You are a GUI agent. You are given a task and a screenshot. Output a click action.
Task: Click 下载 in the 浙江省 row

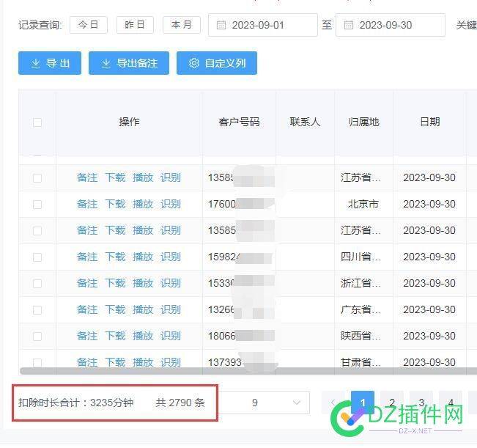tap(115, 283)
